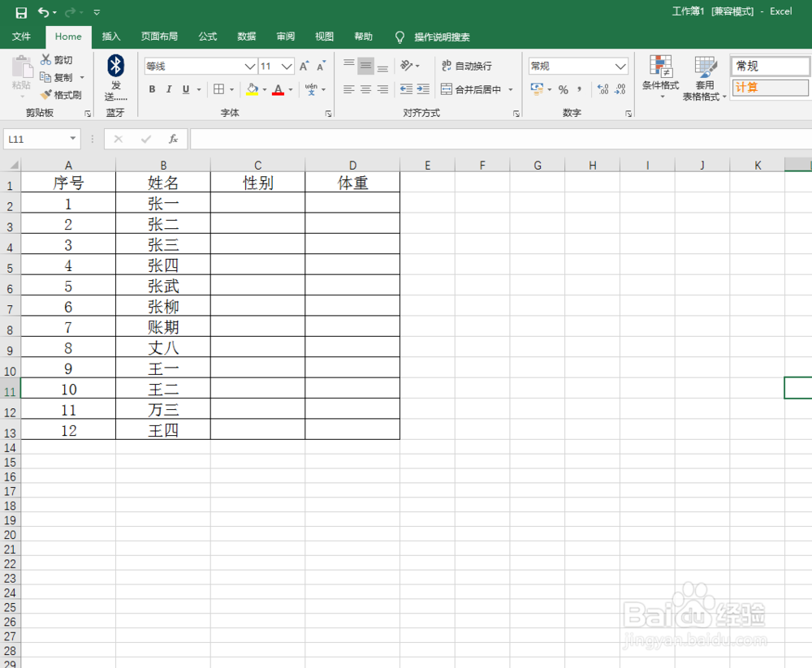This screenshot has width=812, height=668.
Task: Select cell containing 张武
Action: point(163,286)
